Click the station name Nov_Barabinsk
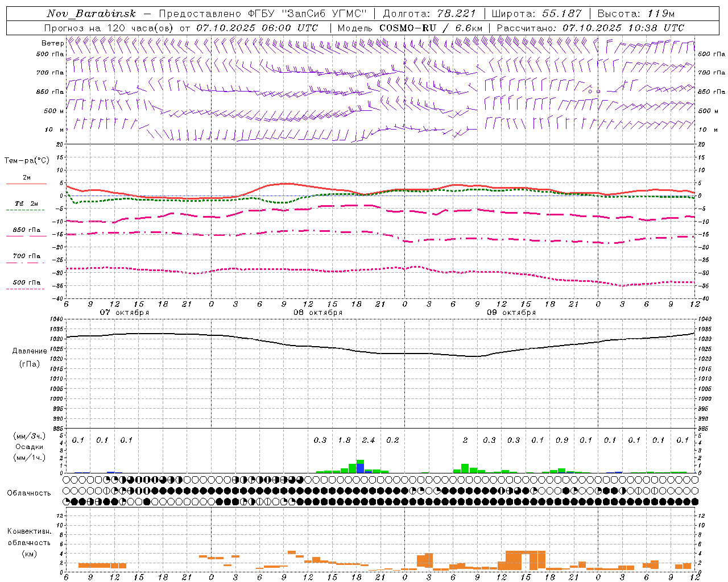The width and height of the screenshot is (728, 582). [92, 14]
